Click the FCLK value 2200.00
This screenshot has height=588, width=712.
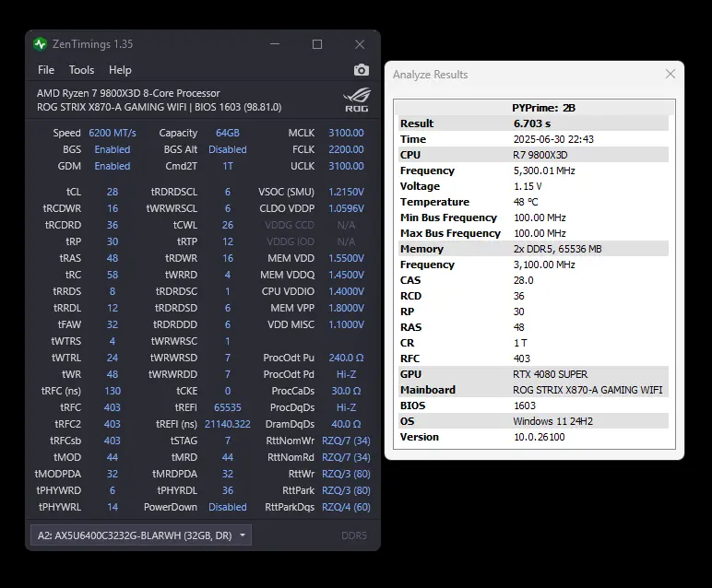click(x=346, y=149)
